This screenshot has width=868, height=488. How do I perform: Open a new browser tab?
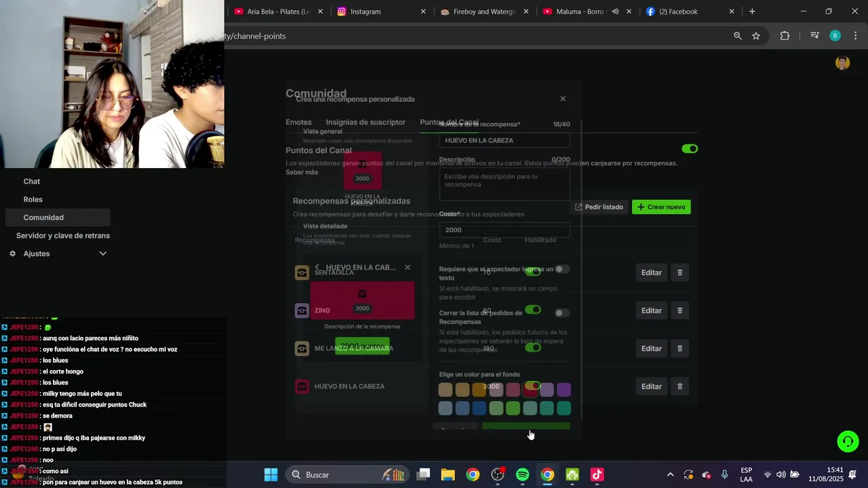pyautogui.click(x=752, y=12)
